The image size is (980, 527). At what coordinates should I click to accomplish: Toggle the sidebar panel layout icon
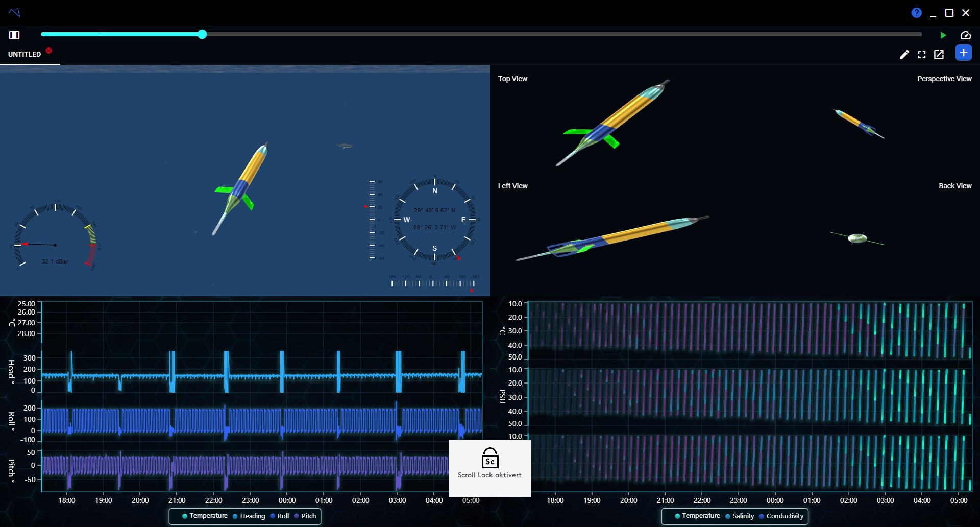[x=14, y=35]
